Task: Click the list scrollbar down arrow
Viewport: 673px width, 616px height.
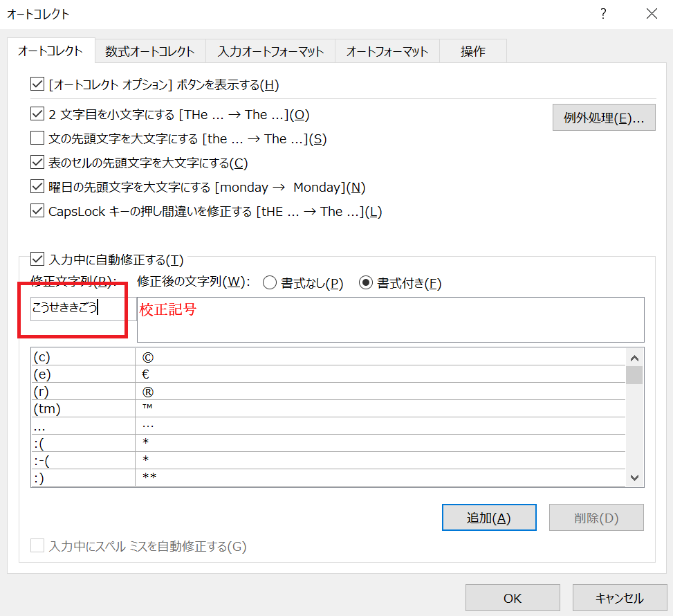Action: tap(634, 478)
